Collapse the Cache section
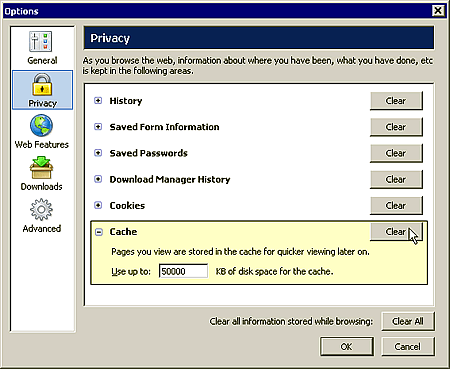The image size is (450, 369). [x=99, y=232]
